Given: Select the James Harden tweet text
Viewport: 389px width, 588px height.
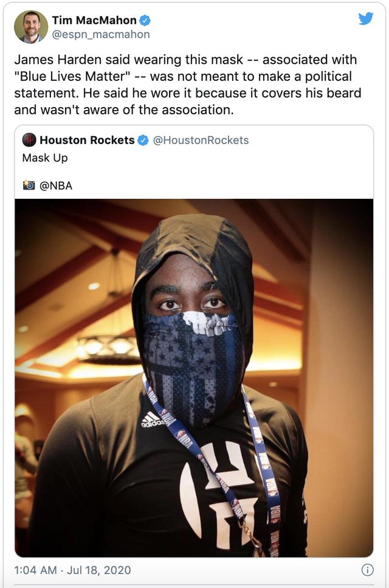Looking at the screenshot, I should (x=188, y=85).
